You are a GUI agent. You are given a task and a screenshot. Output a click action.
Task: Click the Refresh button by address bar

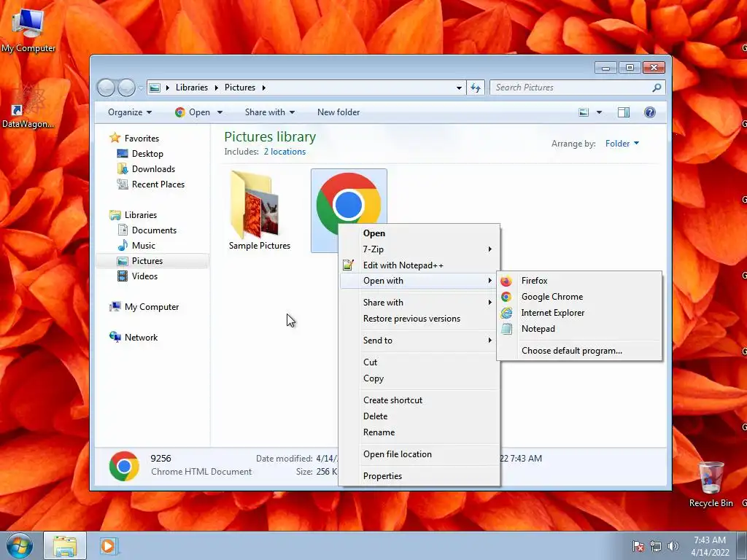pos(476,87)
